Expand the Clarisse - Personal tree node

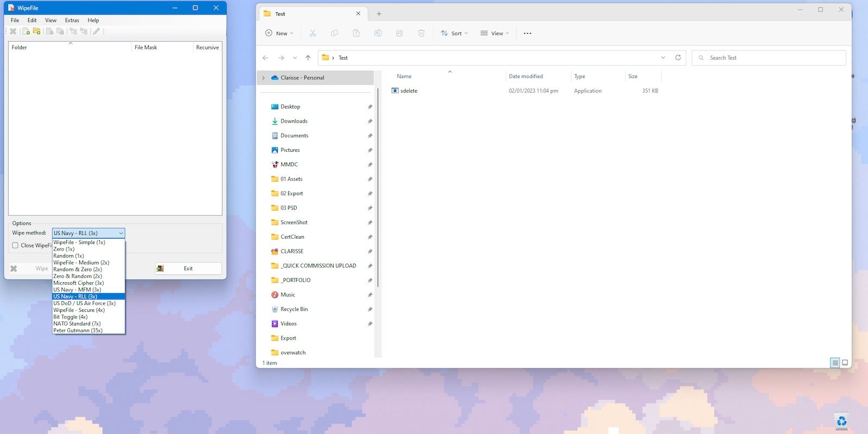pyautogui.click(x=264, y=78)
